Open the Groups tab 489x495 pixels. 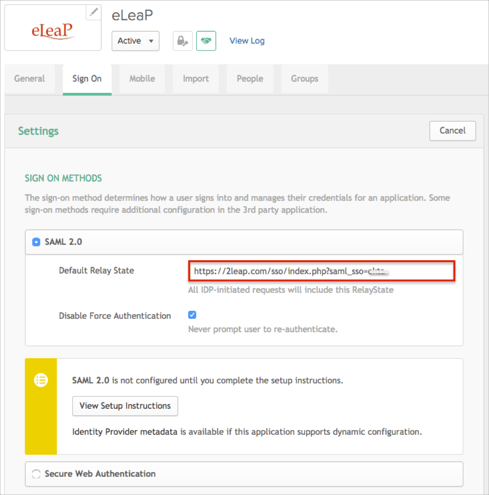coord(304,79)
